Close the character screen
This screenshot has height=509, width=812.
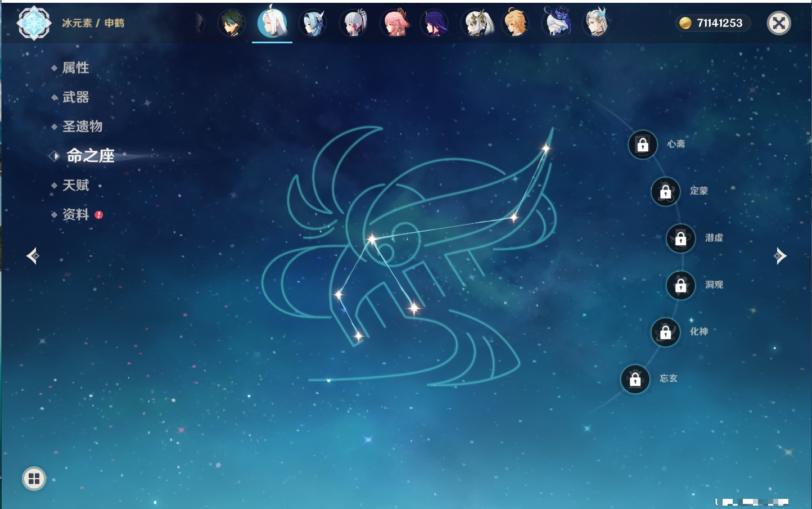[779, 23]
